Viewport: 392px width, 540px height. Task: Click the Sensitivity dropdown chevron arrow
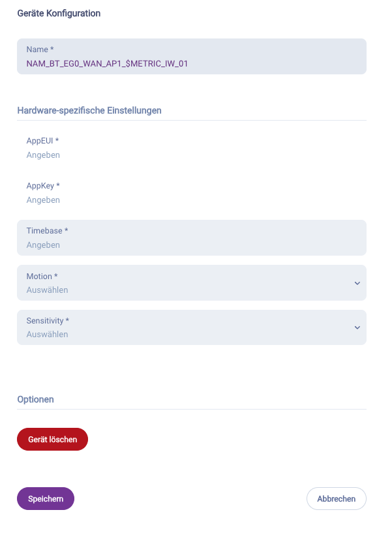tap(357, 327)
